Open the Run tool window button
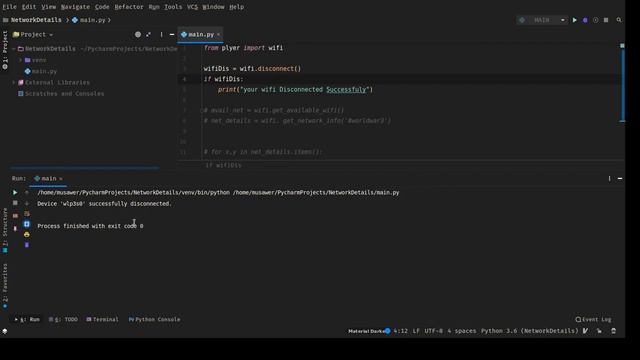Screen dimensions: 640x360 point(27,320)
